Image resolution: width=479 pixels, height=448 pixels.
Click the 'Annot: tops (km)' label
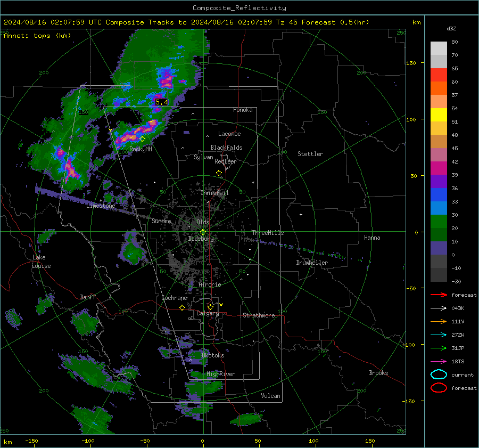[x=37, y=36]
